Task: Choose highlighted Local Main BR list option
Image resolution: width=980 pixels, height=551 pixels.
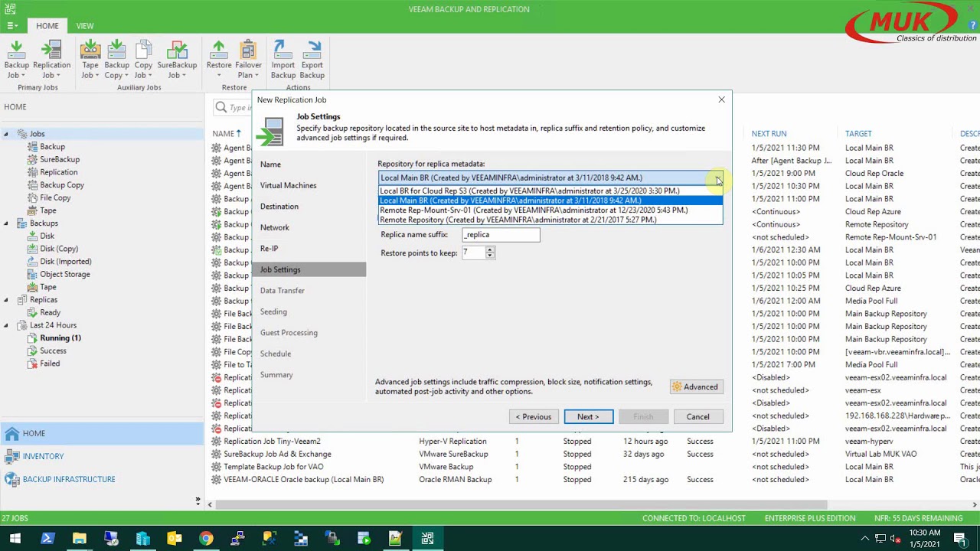Action: pos(550,201)
